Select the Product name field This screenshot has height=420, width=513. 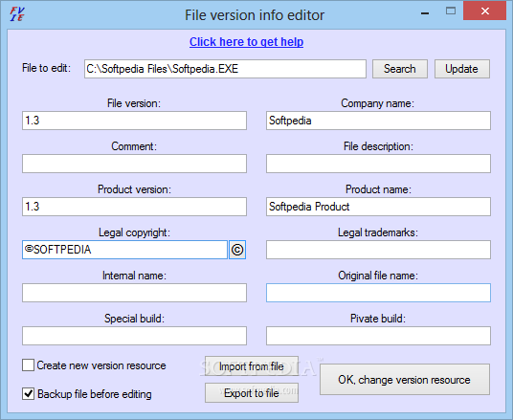379,207
